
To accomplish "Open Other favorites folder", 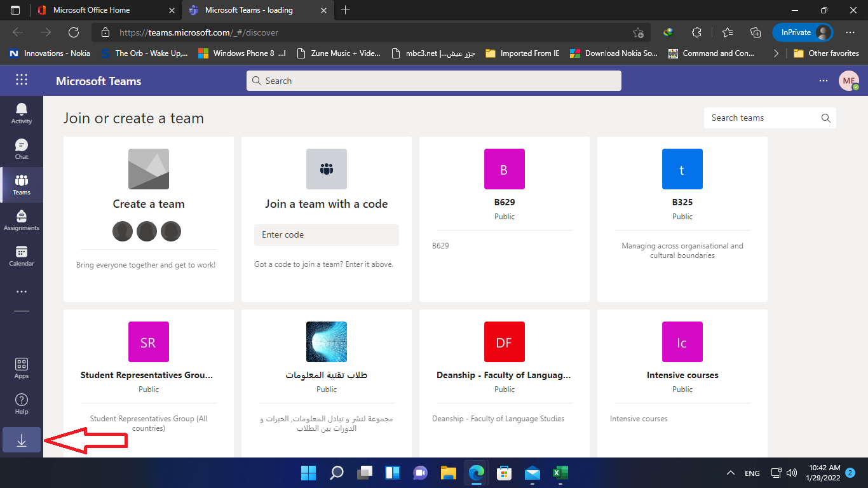I will click(x=826, y=53).
